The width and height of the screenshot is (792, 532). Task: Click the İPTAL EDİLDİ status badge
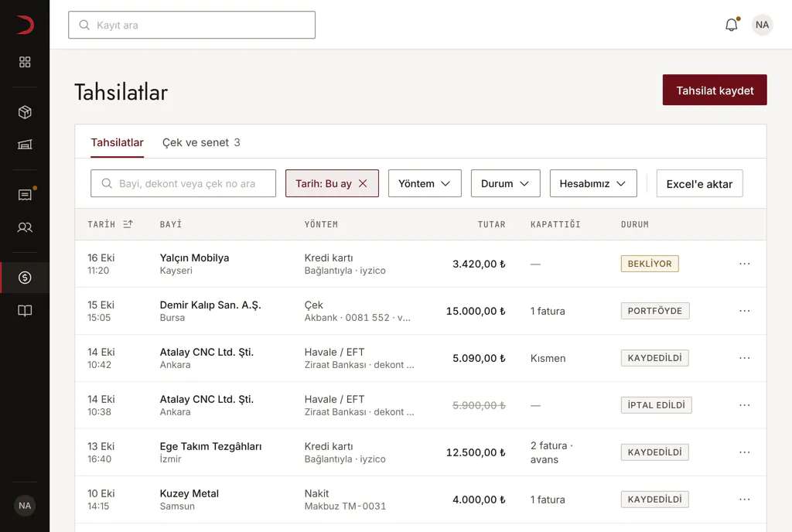[657, 405]
